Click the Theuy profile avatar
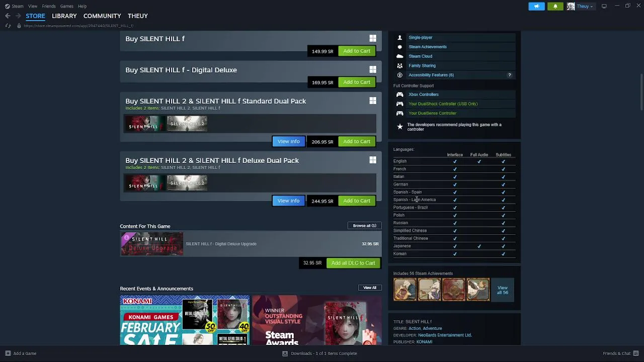The width and height of the screenshot is (644, 362). [x=571, y=6]
